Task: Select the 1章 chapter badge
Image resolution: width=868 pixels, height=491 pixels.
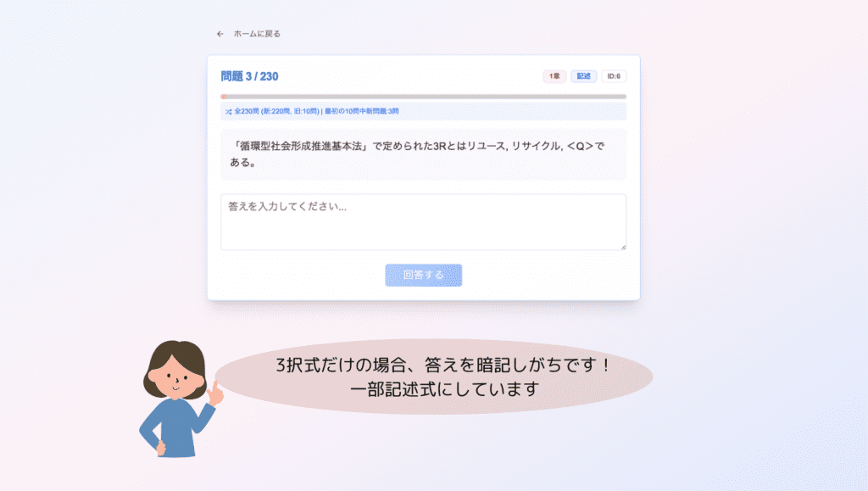Action: click(x=554, y=76)
